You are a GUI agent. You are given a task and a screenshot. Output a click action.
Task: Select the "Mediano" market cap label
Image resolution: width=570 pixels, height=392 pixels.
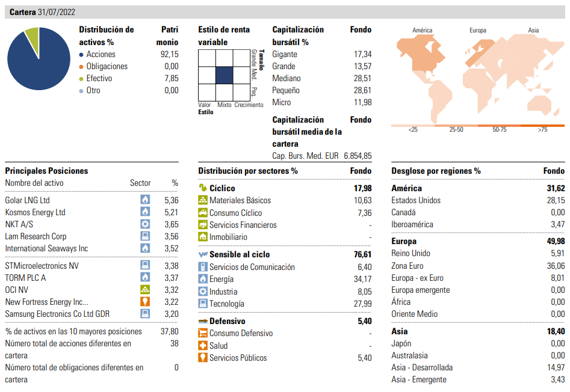(x=287, y=78)
